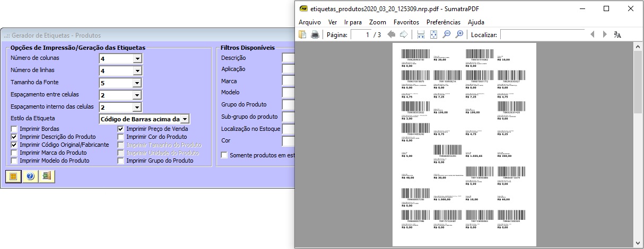This screenshot has width=644, height=249.
Task: Click the PDF vertical scrollbar thumb
Action: (639, 82)
